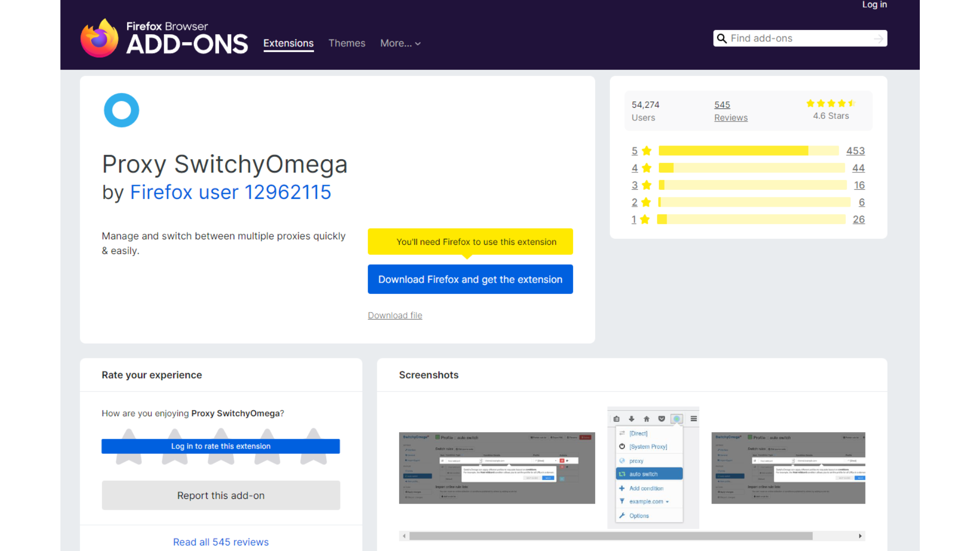980x551 pixels.
Task: Click the average rating stars icon
Action: (830, 104)
